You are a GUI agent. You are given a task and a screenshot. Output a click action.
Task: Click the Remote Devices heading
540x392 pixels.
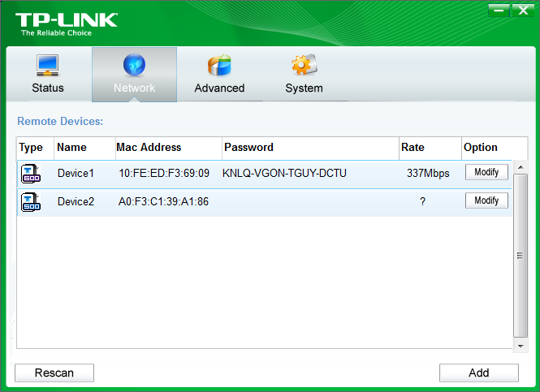click(x=60, y=121)
